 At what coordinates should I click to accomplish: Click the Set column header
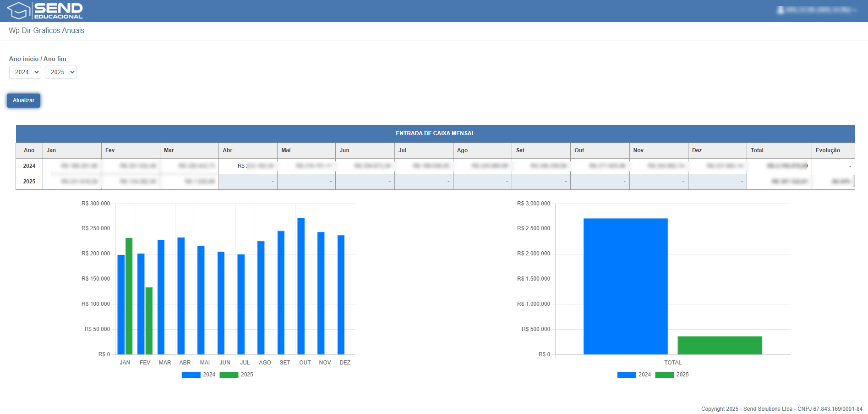coord(541,150)
